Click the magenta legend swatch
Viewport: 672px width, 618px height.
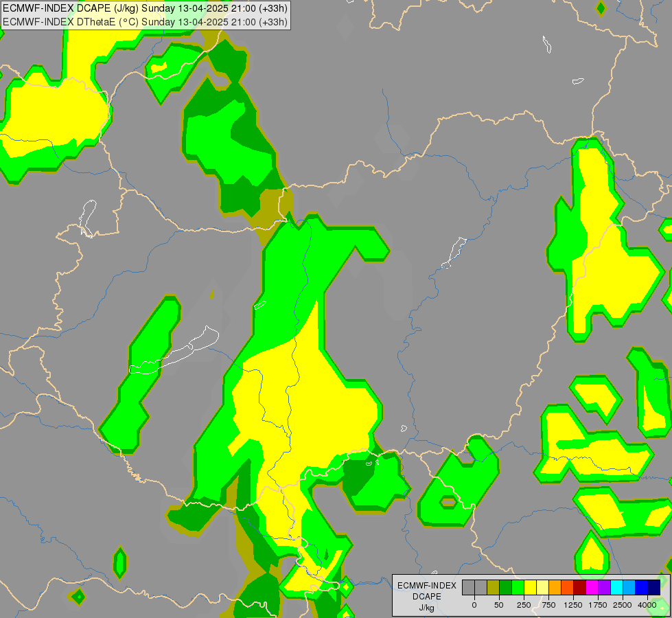click(x=592, y=587)
